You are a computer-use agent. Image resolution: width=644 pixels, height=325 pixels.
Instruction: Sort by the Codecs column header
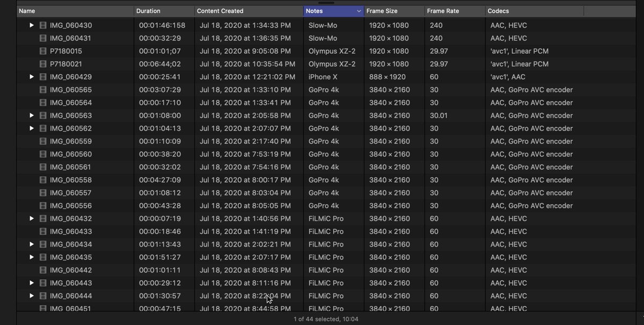(535, 11)
